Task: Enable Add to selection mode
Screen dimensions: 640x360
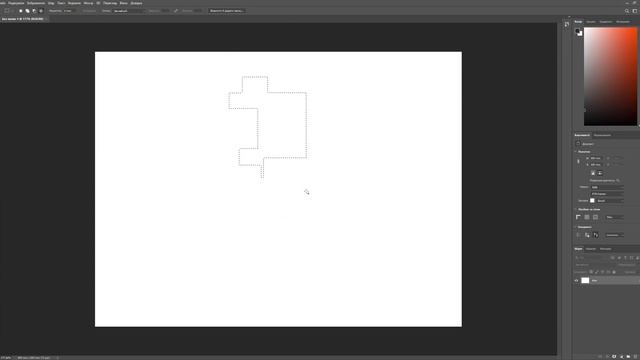Action: pyautogui.click(x=27, y=11)
